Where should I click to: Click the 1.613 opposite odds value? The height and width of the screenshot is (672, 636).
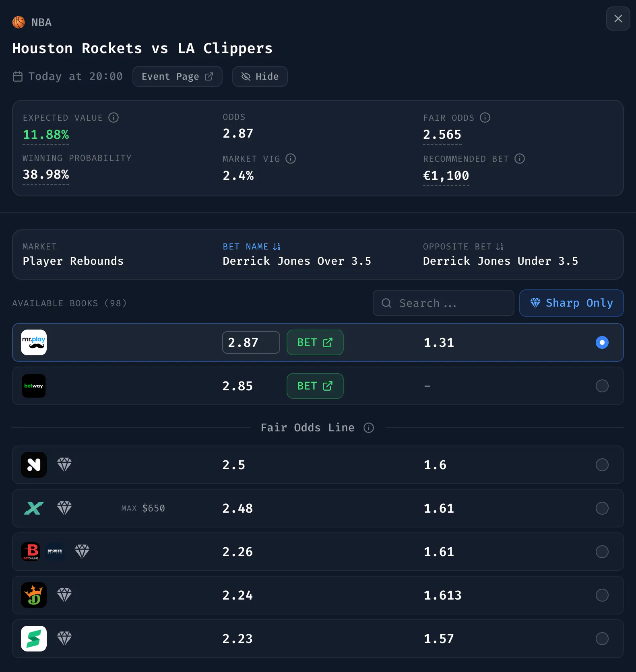click(x=442, y=595)
